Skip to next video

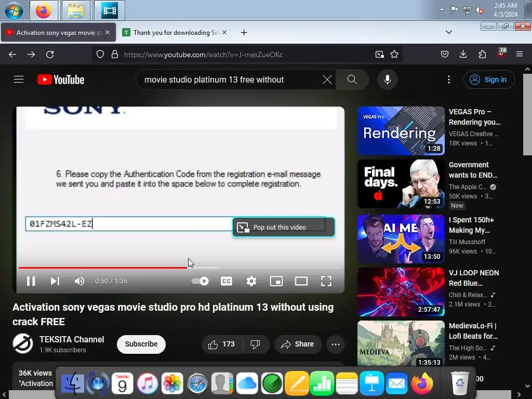tap(55, 281)
